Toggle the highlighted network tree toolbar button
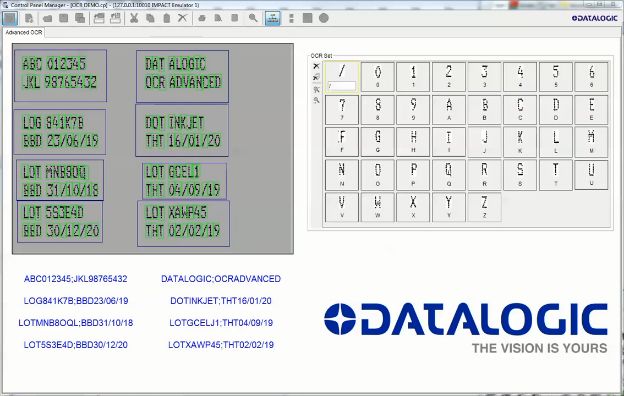The height and width of the screenshot is (396, 624). [x=273, y=18]
